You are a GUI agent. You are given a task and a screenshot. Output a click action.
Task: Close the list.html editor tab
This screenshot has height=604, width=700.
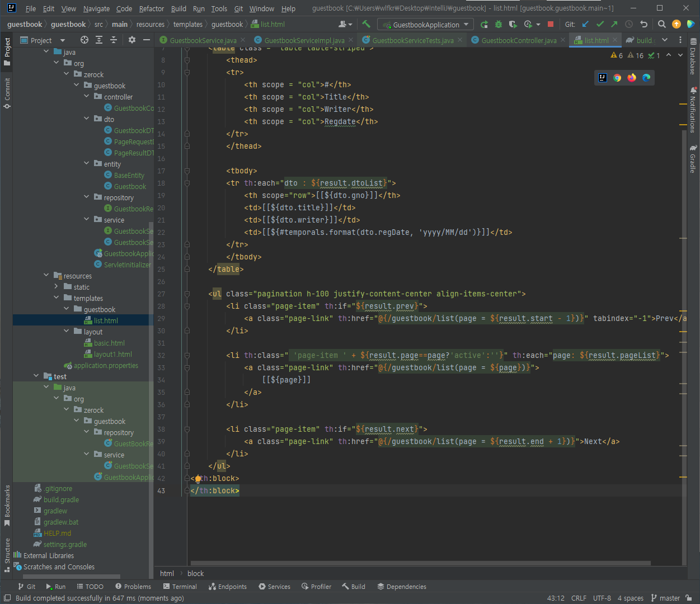click(614, 40)
